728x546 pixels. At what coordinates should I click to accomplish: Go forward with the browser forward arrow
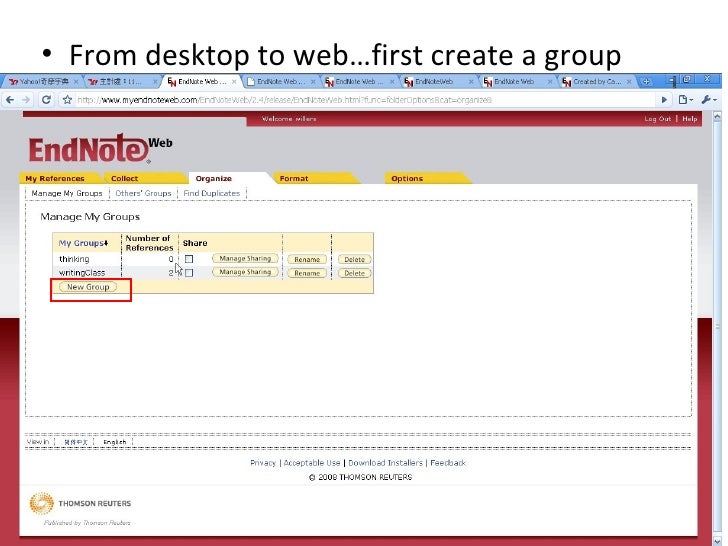coord(26,100)
